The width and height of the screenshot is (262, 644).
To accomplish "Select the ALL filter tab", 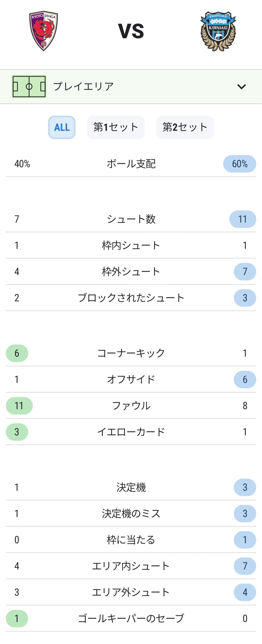I will tap(62, 127).
